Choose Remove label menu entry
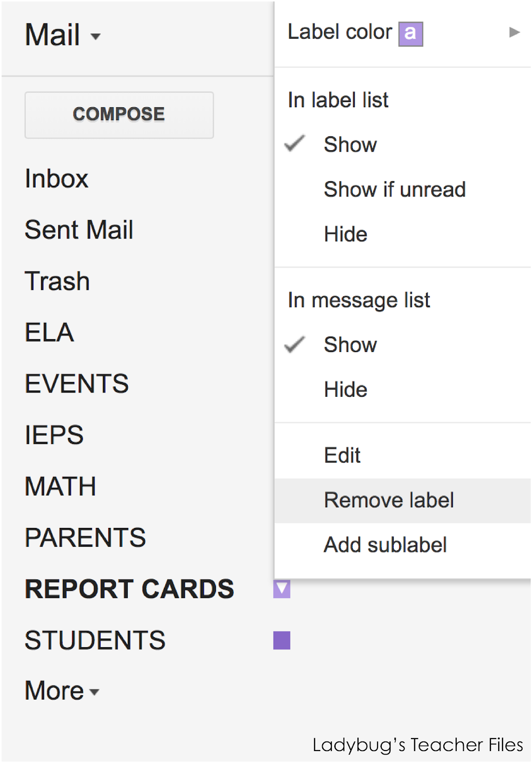Screen dimensions: 532x763 (x=402, y=500)
